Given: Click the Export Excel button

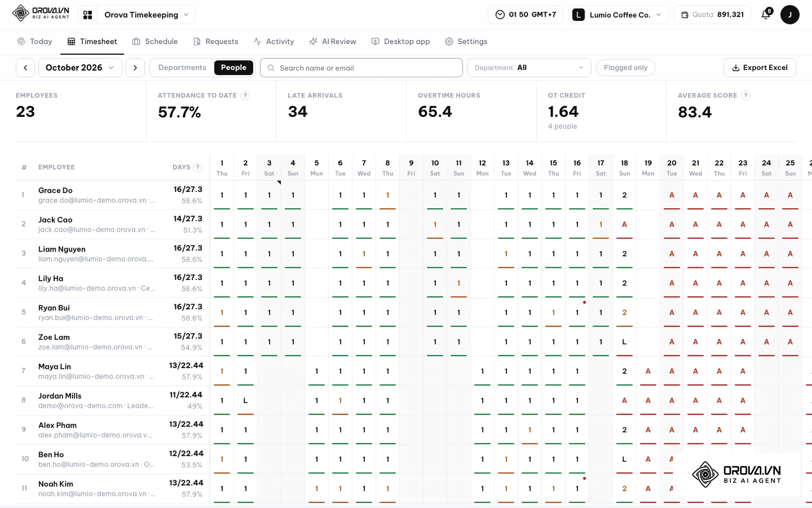Looking at the screenshot, I should click(x=760, y=68).
